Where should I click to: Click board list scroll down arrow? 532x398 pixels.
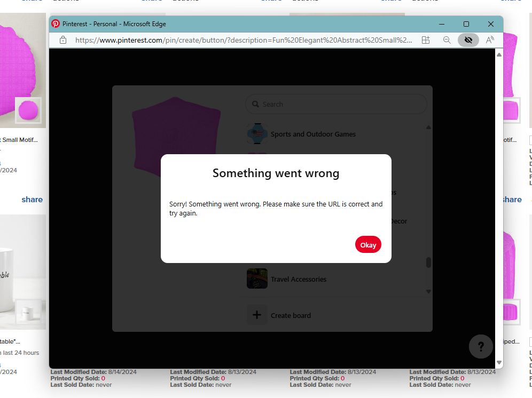click(x=428, y=291)
